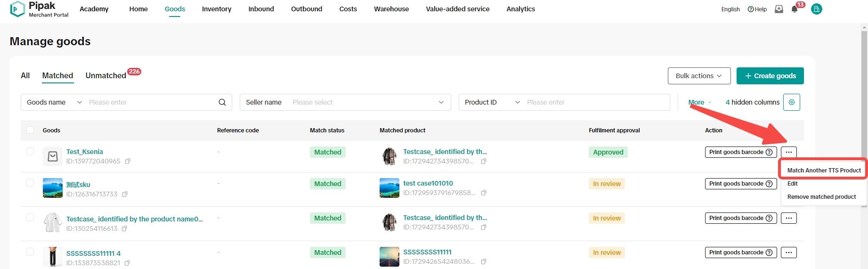Open three-dot menu for SSSSSSSS11111 4 row
The height and width of the screenshot is (269, 868).
788,253
